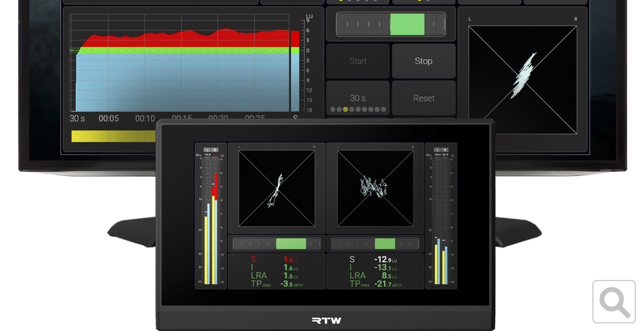The width and height of the screenshot is (644, 331).
Task: Toggle the R channel on the right meter
Action: coord(445,150)
